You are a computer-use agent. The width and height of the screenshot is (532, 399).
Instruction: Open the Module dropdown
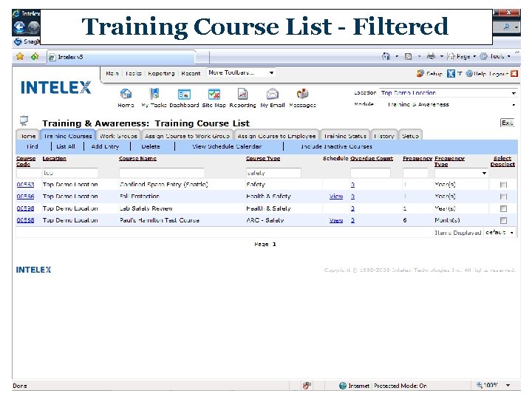[x=514, y=105]
